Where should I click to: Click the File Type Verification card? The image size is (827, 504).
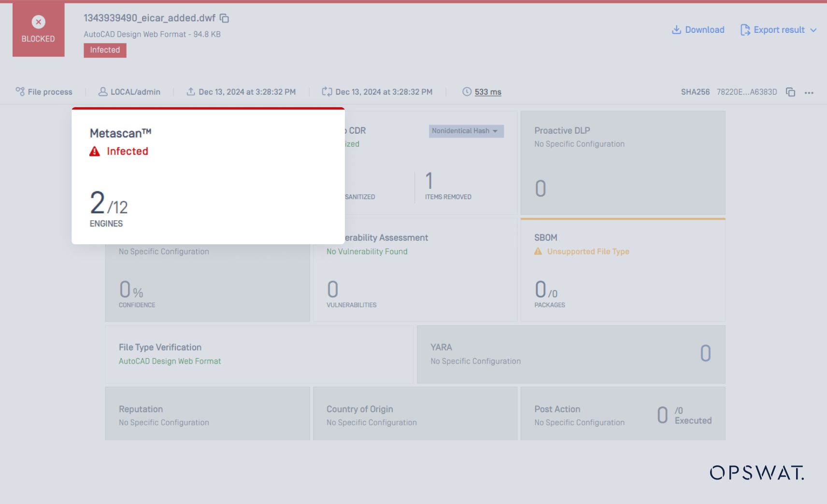click(x=259, y=354)
